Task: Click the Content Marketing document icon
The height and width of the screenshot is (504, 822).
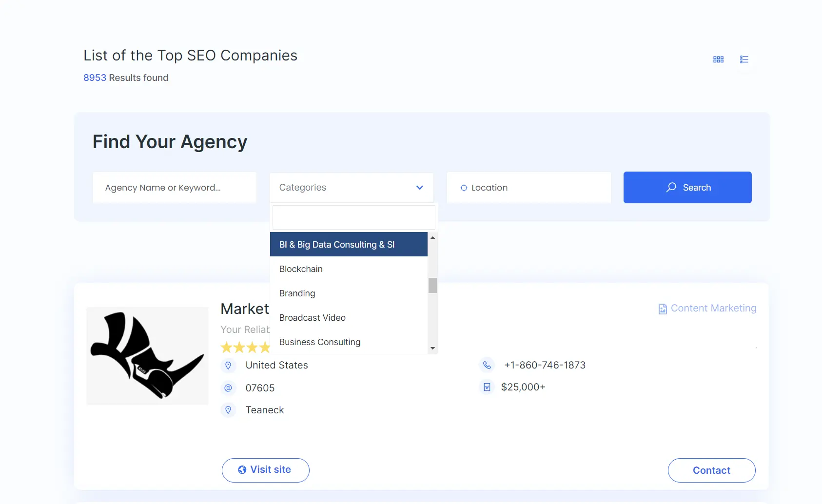Action: coord(663,309)
